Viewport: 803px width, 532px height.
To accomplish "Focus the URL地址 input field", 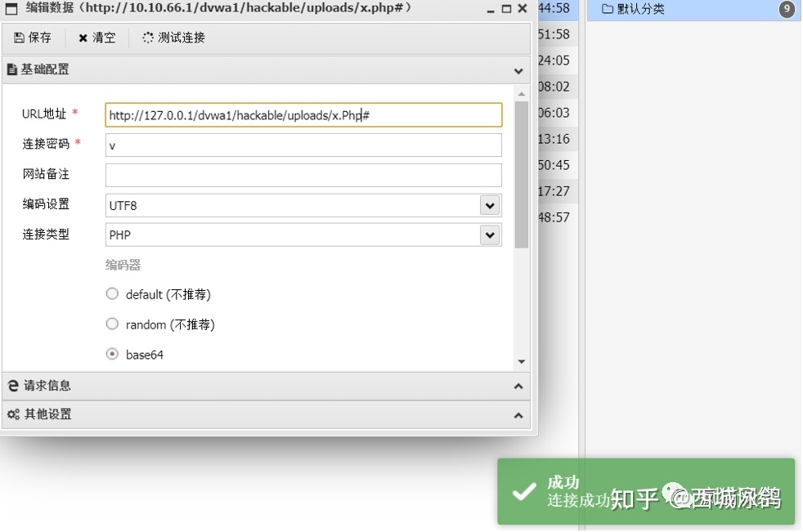I will [303, 114].
